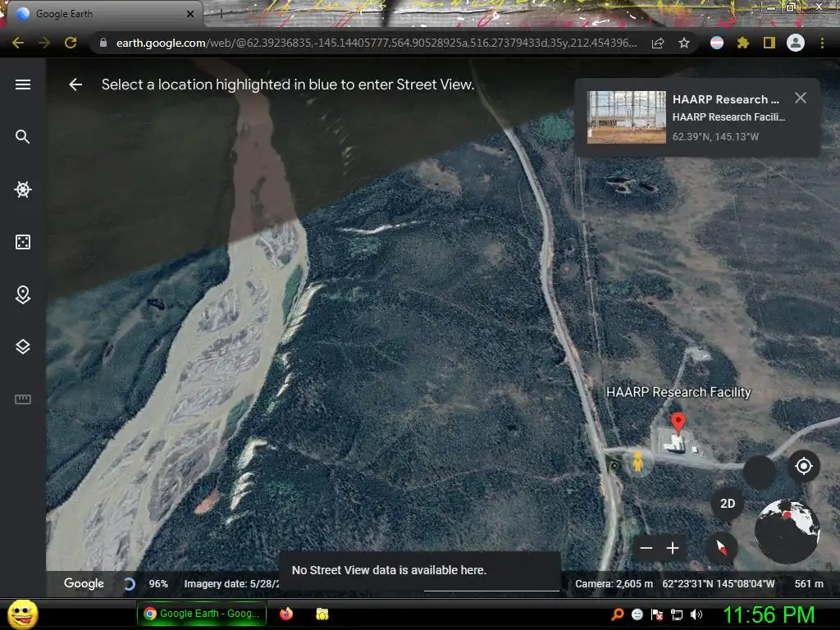Open the Extensions puzzle piece icon
Screen dimensions: 840x630
pos(743,43)
